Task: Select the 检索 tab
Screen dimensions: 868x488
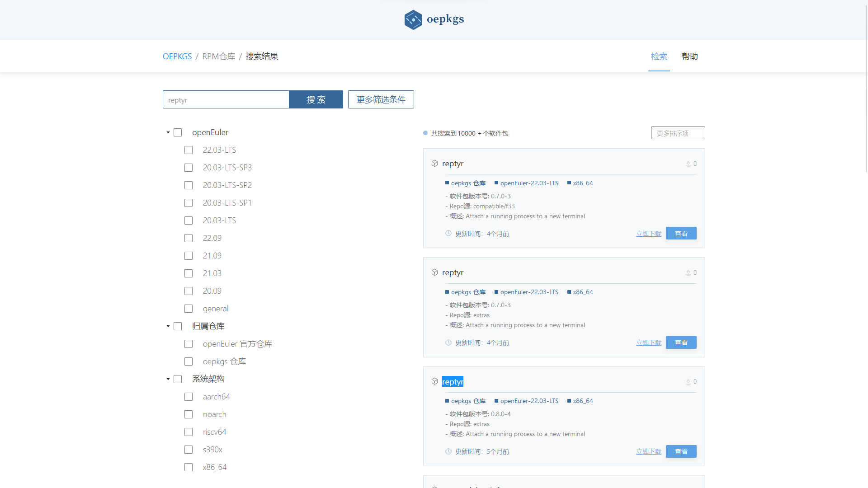Action: click(659, 56)
